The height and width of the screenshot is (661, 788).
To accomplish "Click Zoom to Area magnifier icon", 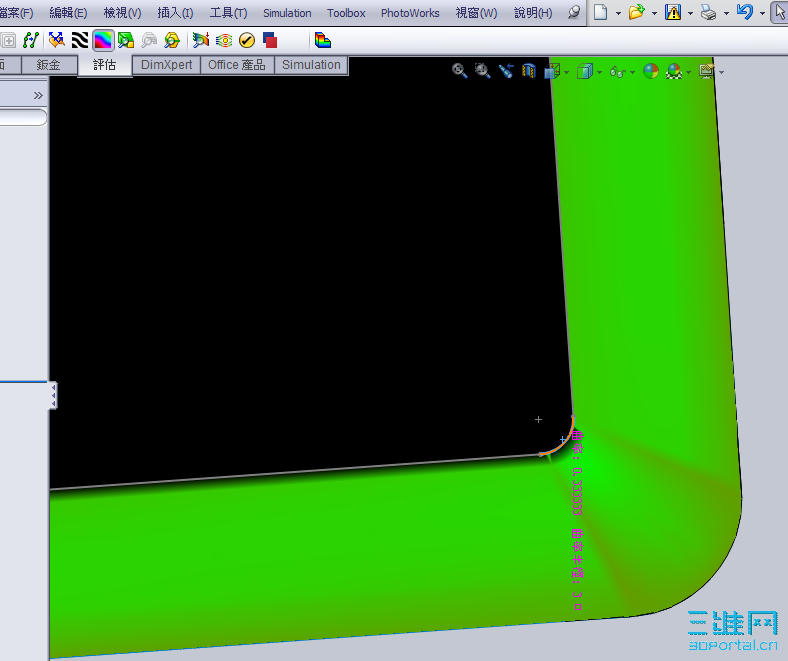I will 482,71.
